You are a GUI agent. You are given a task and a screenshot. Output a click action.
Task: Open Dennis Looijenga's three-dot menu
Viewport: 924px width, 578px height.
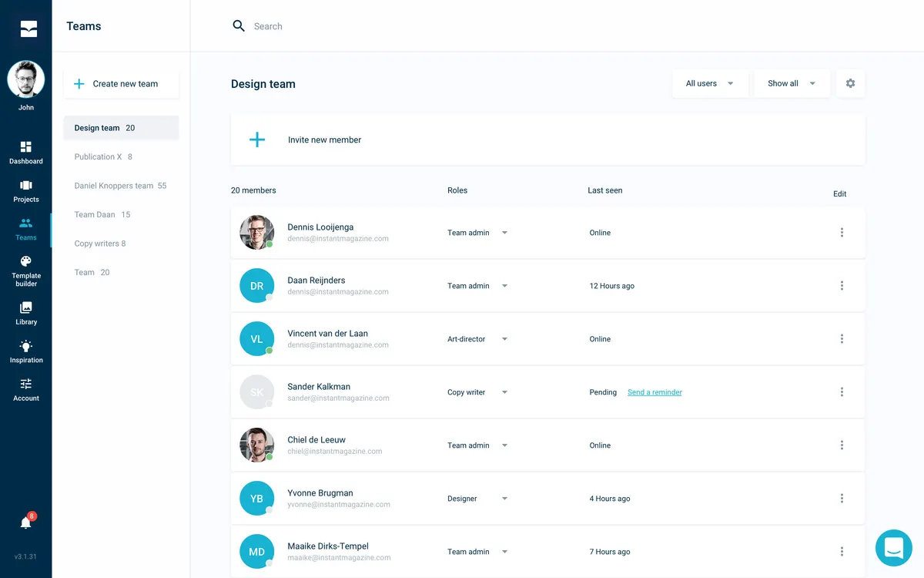tap(842, 232)
